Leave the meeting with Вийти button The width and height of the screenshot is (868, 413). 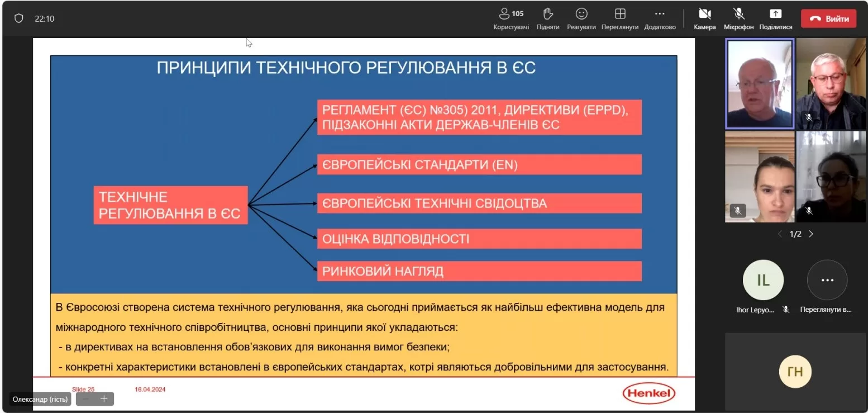click(x=828, y=18)
